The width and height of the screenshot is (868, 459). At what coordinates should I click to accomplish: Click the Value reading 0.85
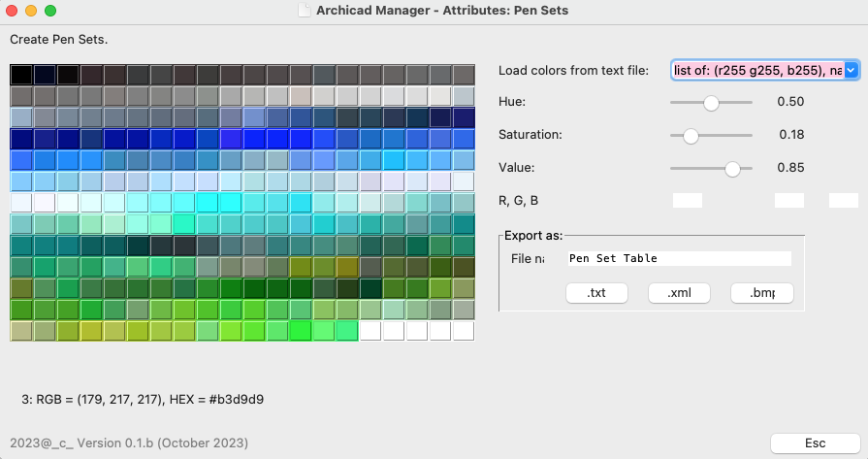coord(790,167)
